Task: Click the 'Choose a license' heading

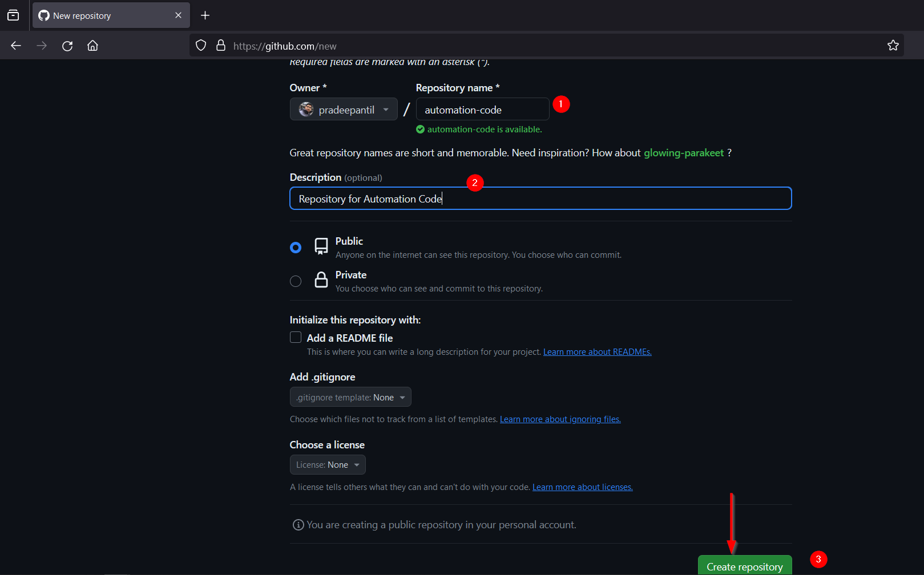Action: coord(327,445)
